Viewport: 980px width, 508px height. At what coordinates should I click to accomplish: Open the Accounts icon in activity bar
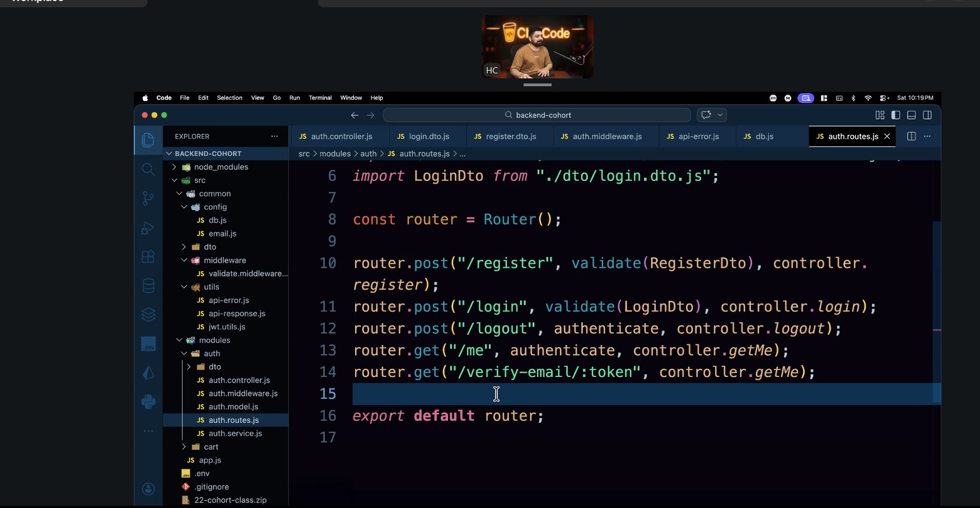(148, 489)
